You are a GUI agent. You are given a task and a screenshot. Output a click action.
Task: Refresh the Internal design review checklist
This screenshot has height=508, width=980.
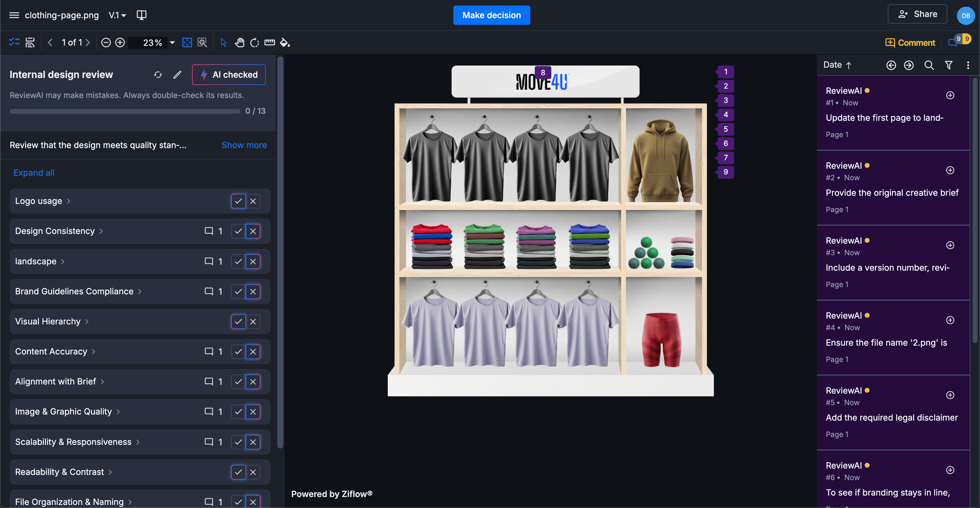coord(158,75)
